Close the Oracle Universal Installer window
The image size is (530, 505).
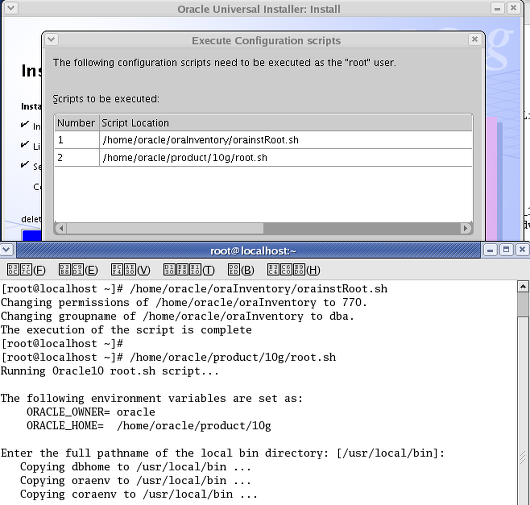coord(513,8)
